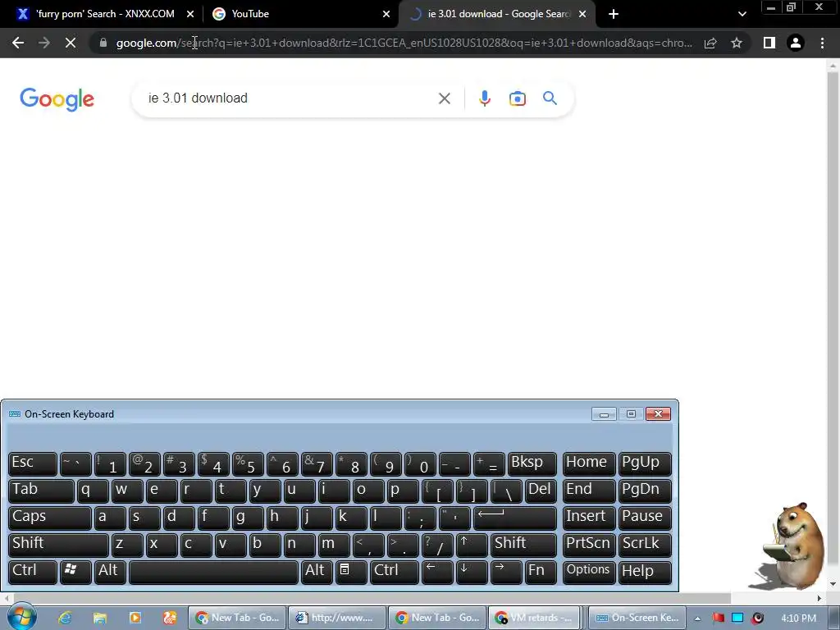Share this page via the share icon

710,43
